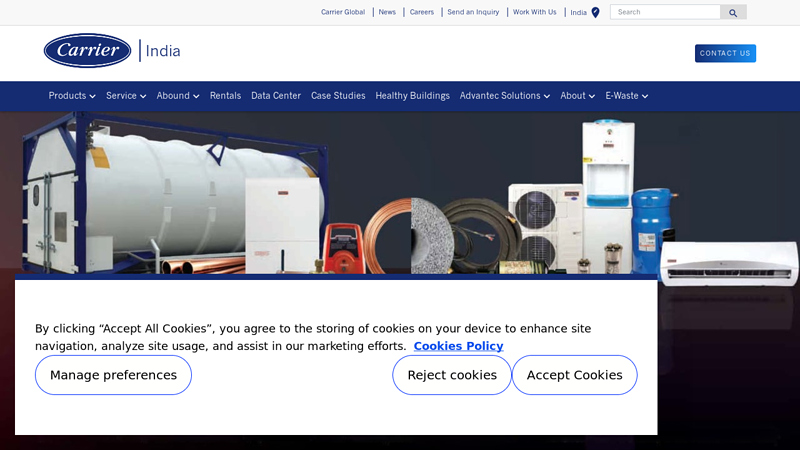800x450 pixels.
Task: Click Manage preferences button
Action: [113, 375]
